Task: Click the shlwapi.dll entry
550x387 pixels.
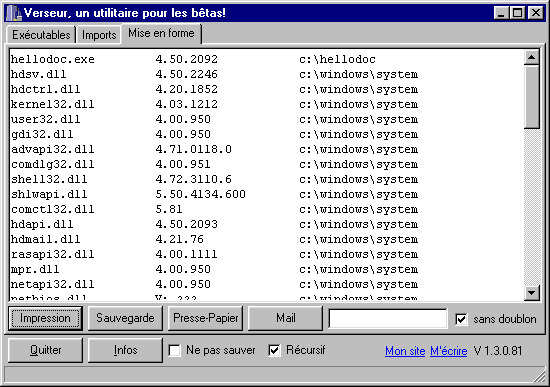Action: [x=49, y=194]
